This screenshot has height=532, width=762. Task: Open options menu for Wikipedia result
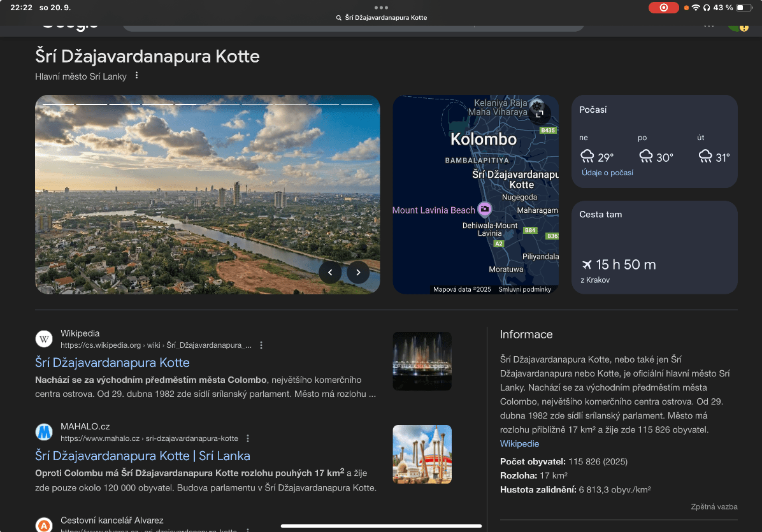point(261,345)
